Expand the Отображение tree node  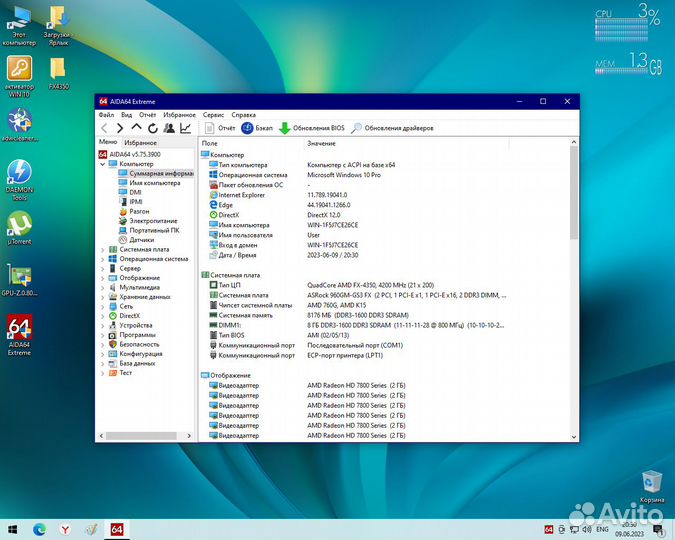tap(102, 278)
